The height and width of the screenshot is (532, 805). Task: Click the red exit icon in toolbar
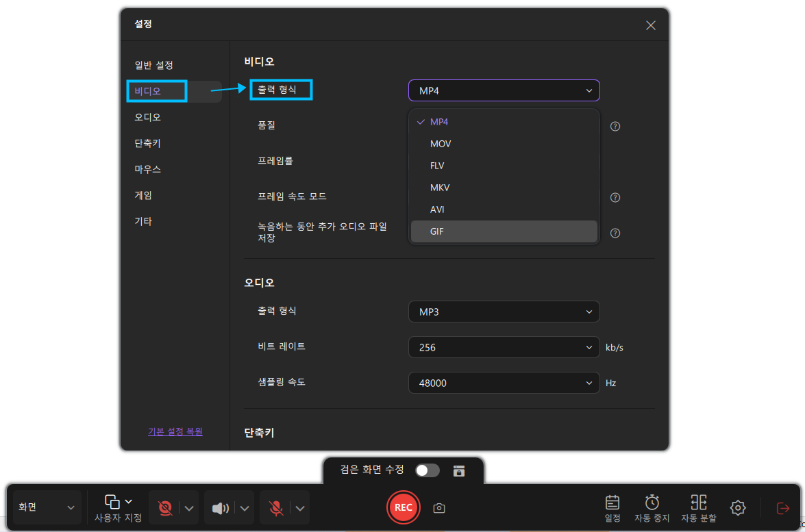point(782,507)
